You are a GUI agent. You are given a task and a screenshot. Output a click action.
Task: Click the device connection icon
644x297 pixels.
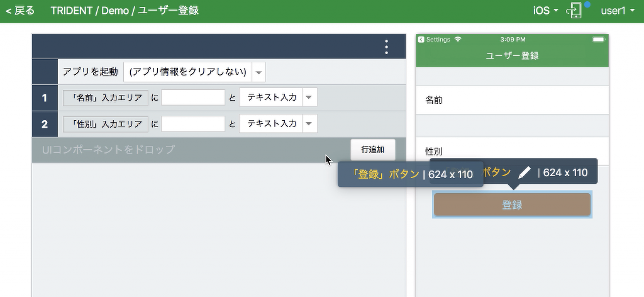tap(574, 11)
